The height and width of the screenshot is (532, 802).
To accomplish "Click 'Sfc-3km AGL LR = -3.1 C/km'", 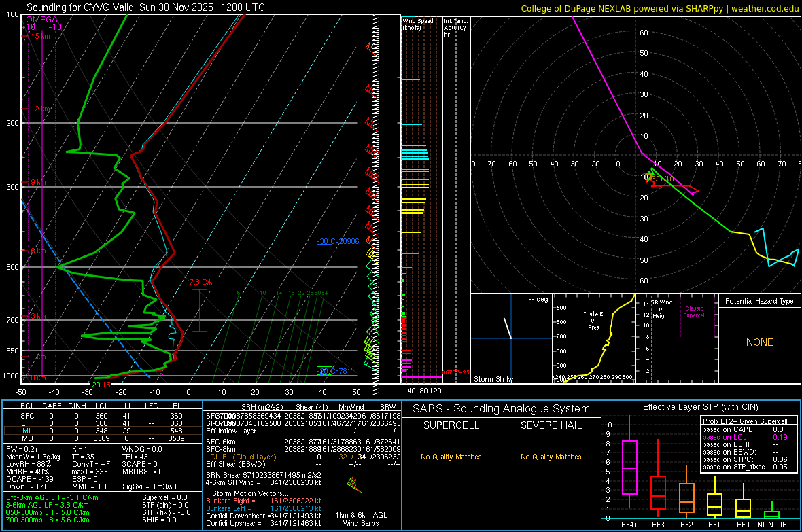I will tap(52, 498).
